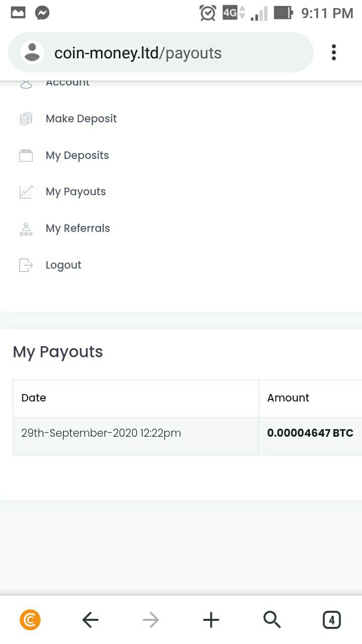Open the orange browser home icon
Image resolution: width=362 pixels, height=644 pixels.
tap(30, 620)
